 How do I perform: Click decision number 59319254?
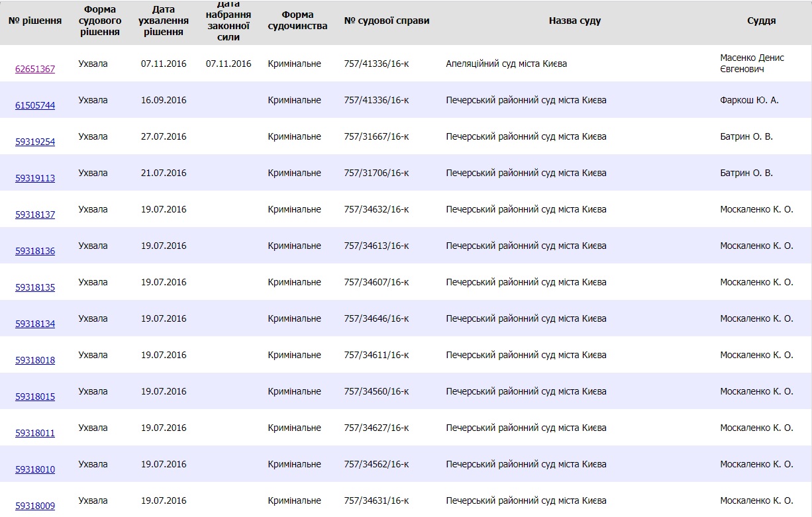[35, 142]
